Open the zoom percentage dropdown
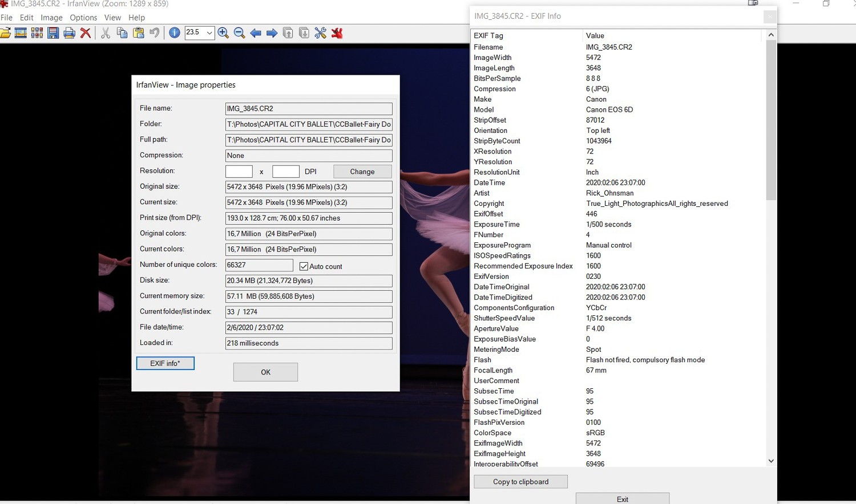This screenshot has width=856, height=504. 209,33
